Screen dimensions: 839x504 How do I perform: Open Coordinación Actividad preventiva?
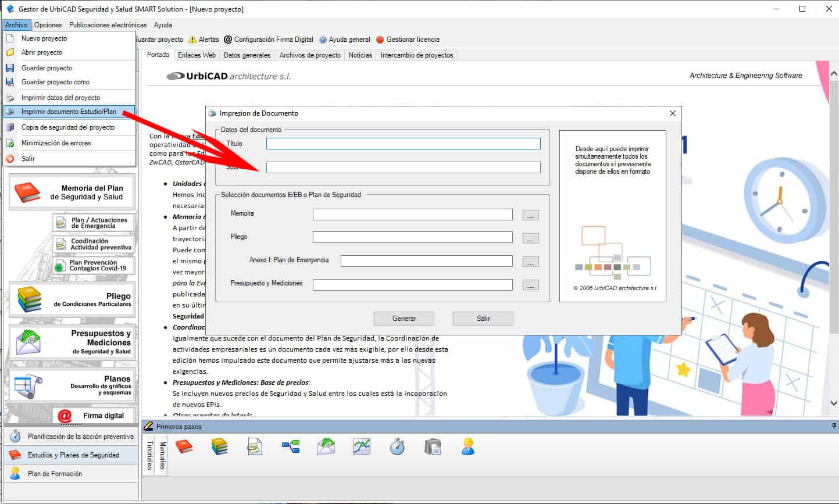[94, 244]
